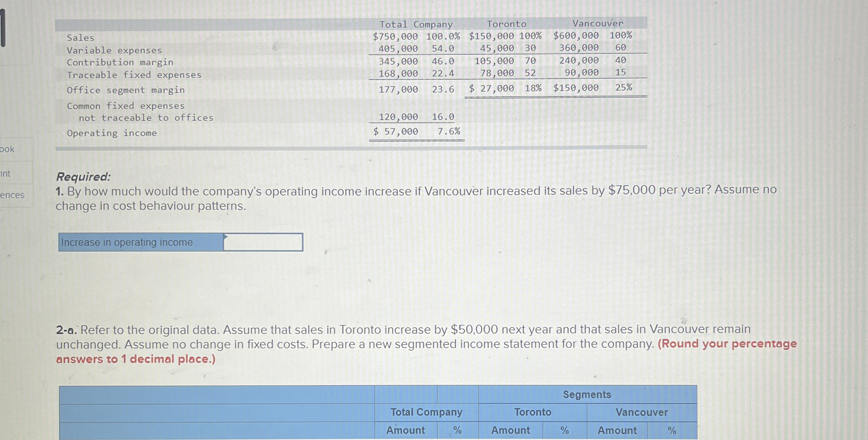Click the Sales row label
Screen dimensions: 868x440
click(x=81, y=38)
